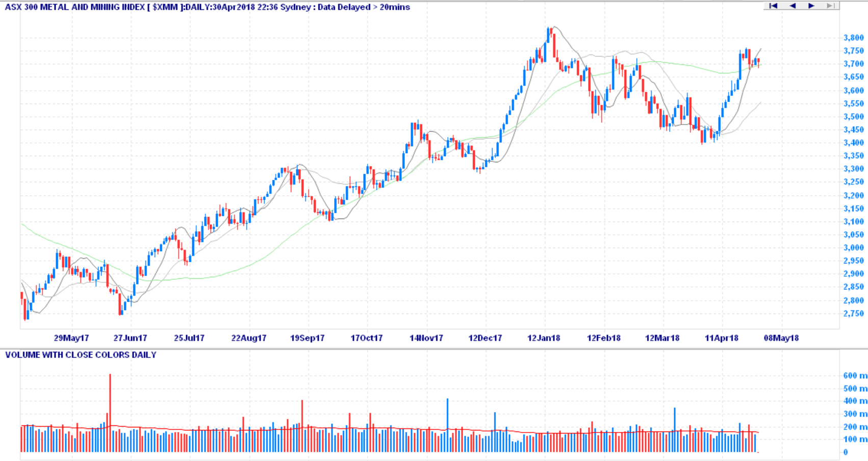This screenshot has height=461, width=868.
Task: Click the 12Feb18 date label
Action: tap(604, 338)
